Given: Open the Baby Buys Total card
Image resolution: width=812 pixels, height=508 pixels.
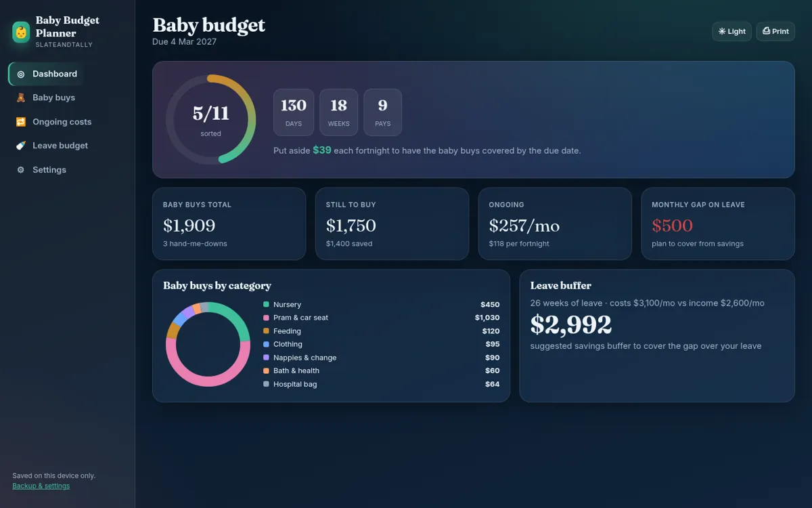Looking at the screenshot, I should [x=229, y=224].
